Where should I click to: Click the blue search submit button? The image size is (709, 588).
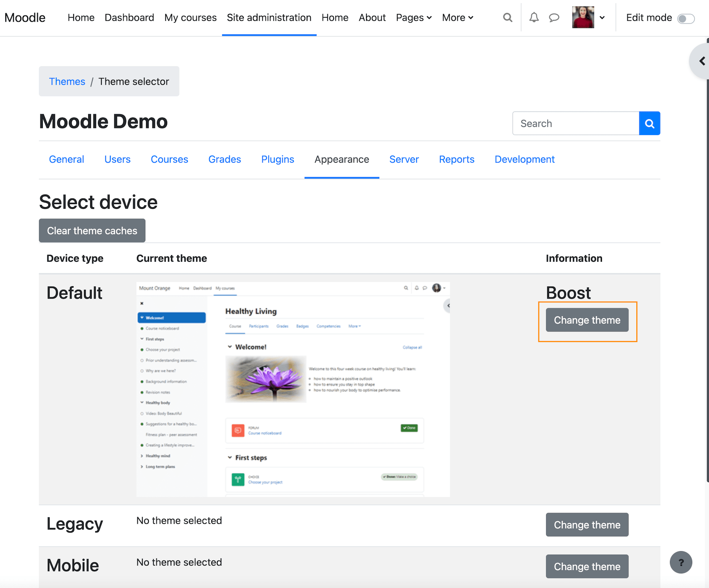650,123
